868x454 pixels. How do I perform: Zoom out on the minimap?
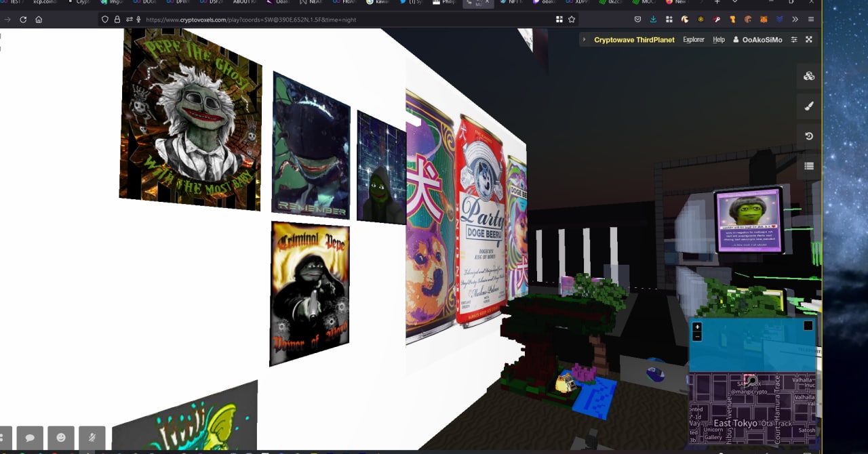pos(697,335)
